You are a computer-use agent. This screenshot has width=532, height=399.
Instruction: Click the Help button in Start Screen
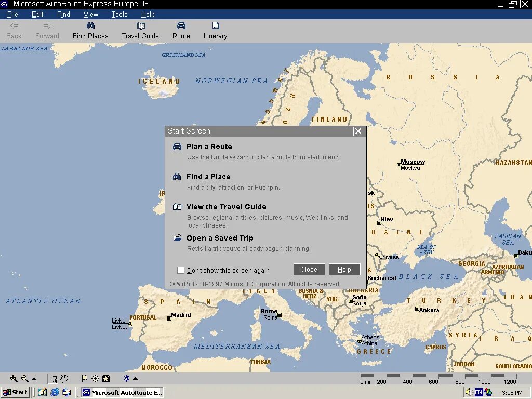click(x=344, y=270)
